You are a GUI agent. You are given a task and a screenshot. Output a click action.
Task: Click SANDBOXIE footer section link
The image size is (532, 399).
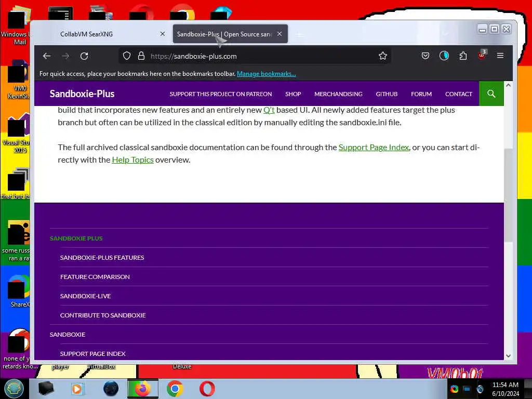click(x=68, y=335)
